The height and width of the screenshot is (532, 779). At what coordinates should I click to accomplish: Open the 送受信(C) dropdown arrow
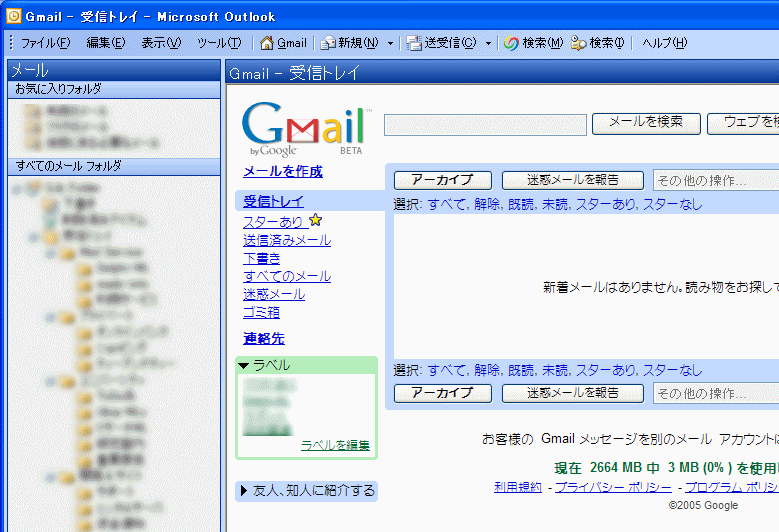(488, 44)
